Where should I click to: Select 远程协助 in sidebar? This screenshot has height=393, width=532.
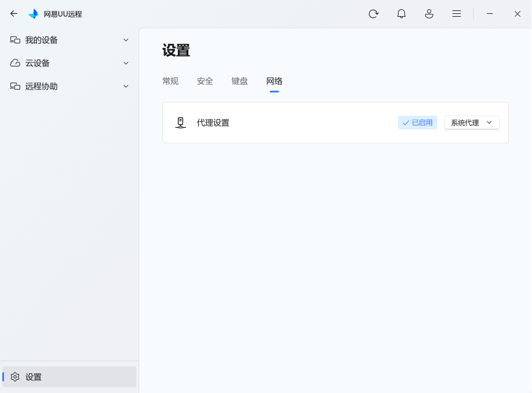click(69, 86)
